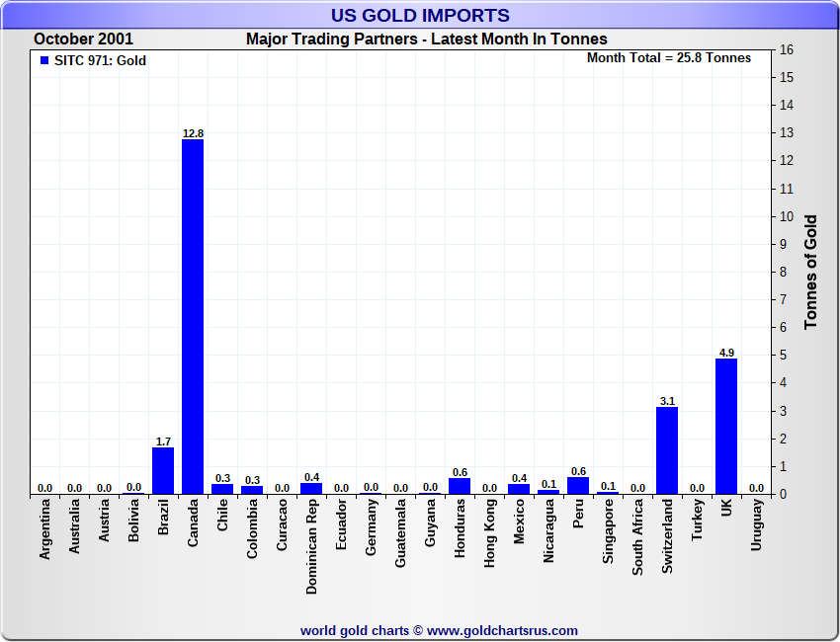
Task: Click the Month Total = 25.8 Tonnes text
Action: [x=669, y=58]
